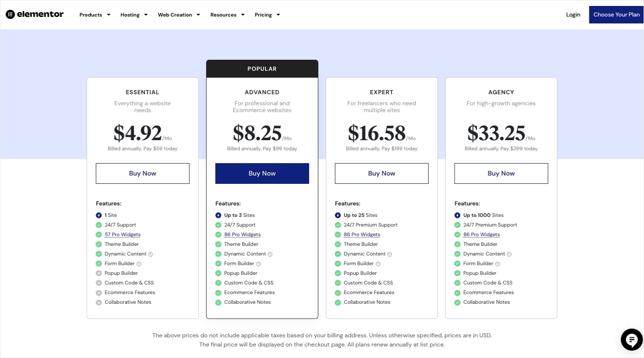This screenshot has height=358, width=644.
Task: Open 86 Pro Widgets link in Expert plan
Action: 362,234
